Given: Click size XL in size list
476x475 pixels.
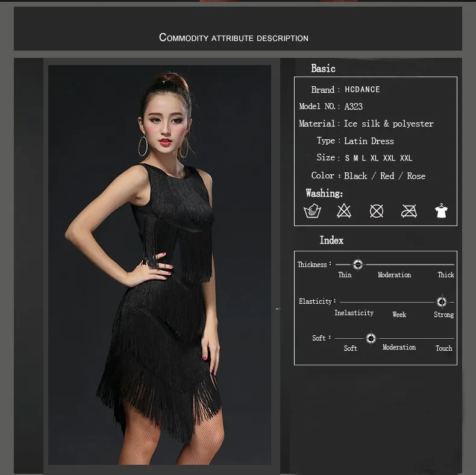Looking at the screenshot, I should 374,158.
